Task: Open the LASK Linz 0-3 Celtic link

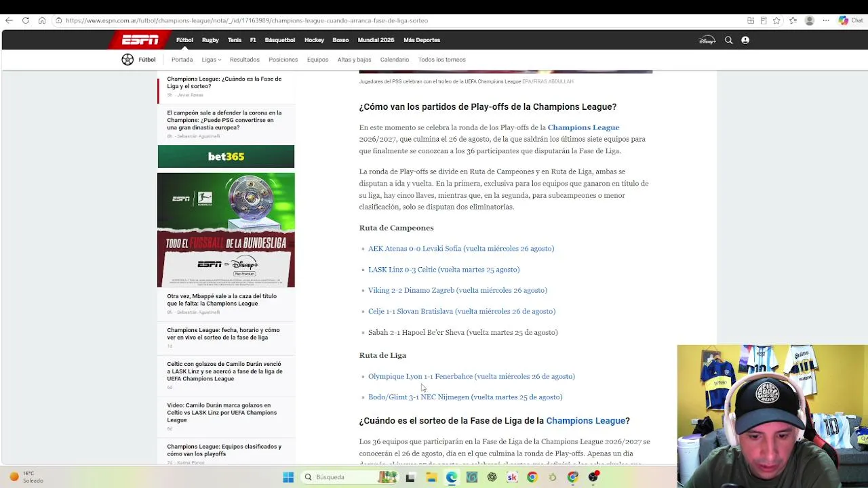Action: pos(443,270)
